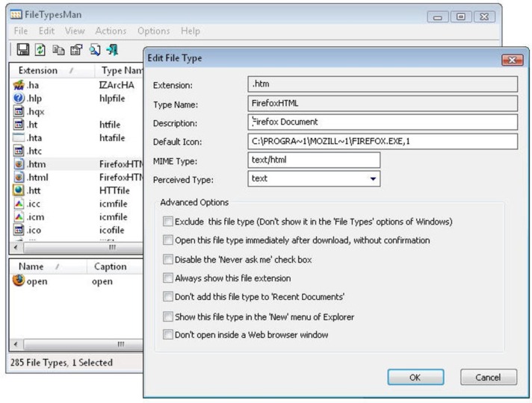Screen dimensions: 532x403
Task: Click the 'hlpfile' type name cell
Action: point(112,99)
